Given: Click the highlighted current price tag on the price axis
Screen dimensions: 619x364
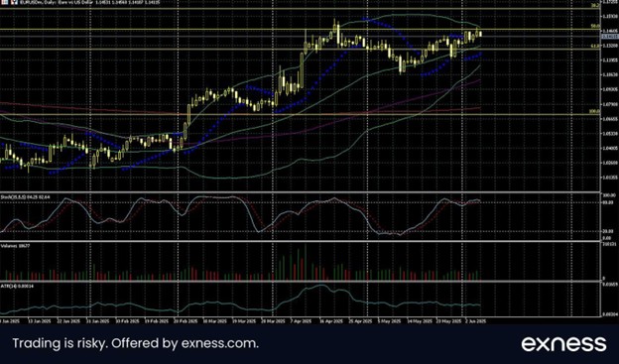Looking at the screenshot, I should click(x=609, y=37).
